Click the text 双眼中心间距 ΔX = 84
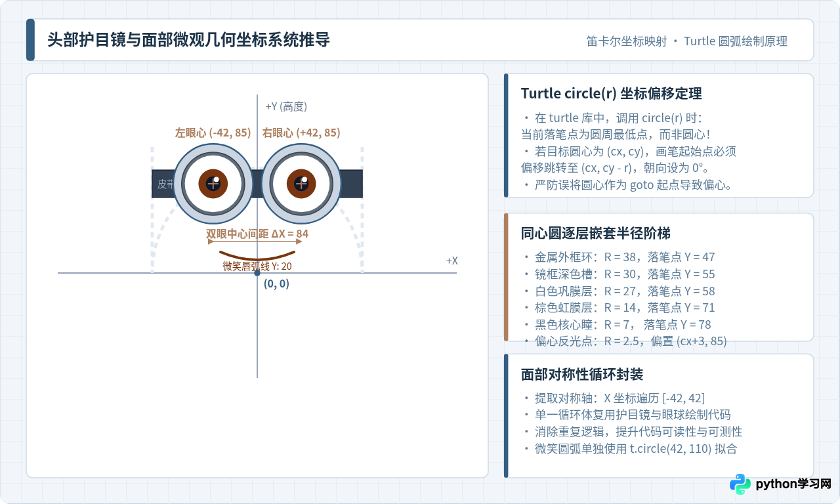Screen dimensions: 840x504 257,234
